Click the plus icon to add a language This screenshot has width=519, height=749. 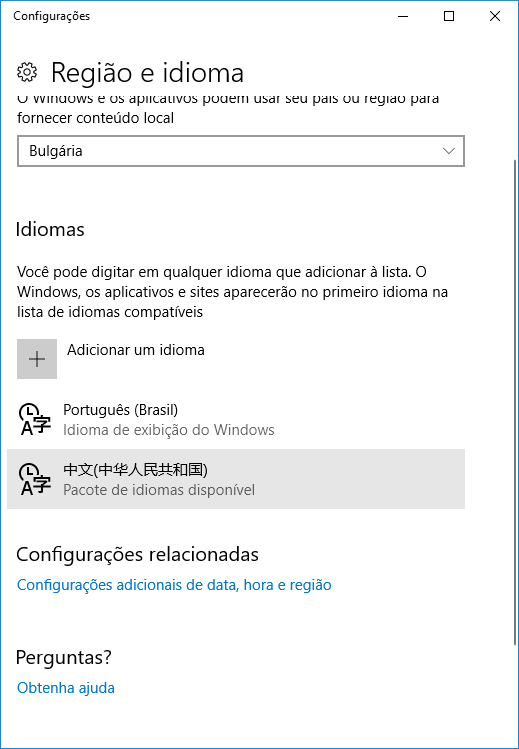click(37, 359)
